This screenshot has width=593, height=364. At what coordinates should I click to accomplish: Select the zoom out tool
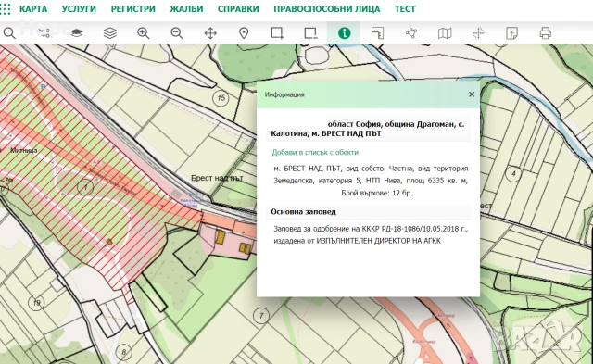point(177,33)
